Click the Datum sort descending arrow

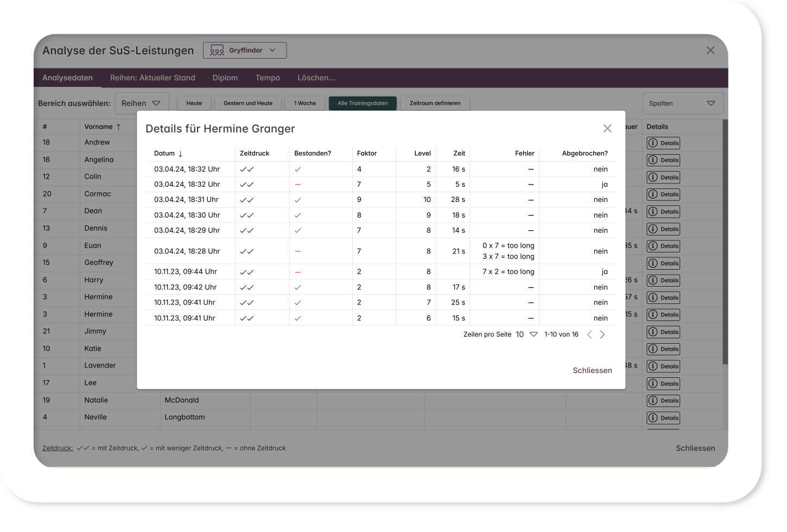pos(181,154)
